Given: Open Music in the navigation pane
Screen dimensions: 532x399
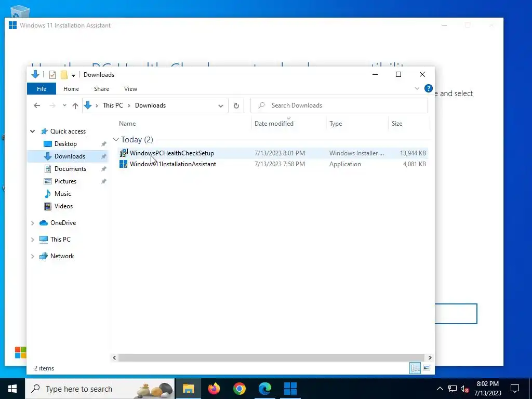Looking at the screenshot, I should click(63, 194).
